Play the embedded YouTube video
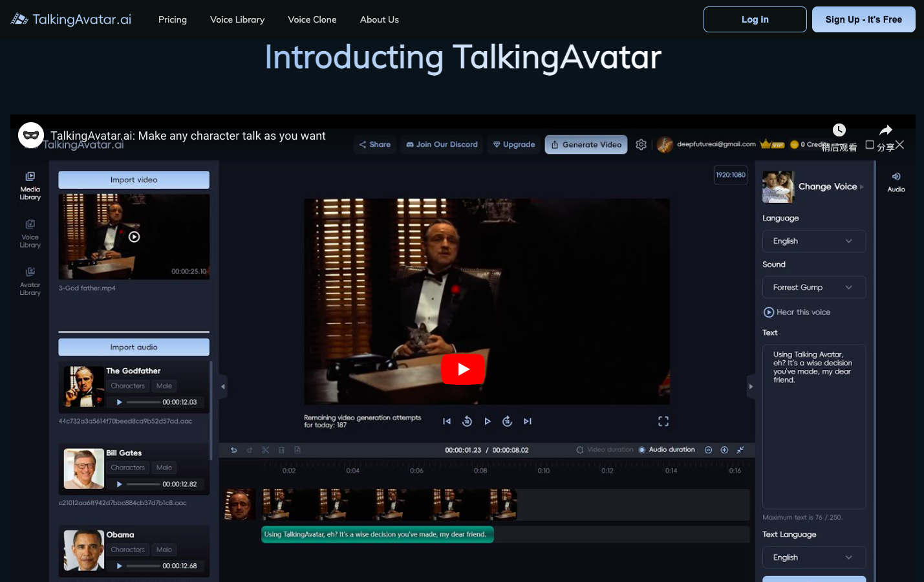 coord(463,369)
